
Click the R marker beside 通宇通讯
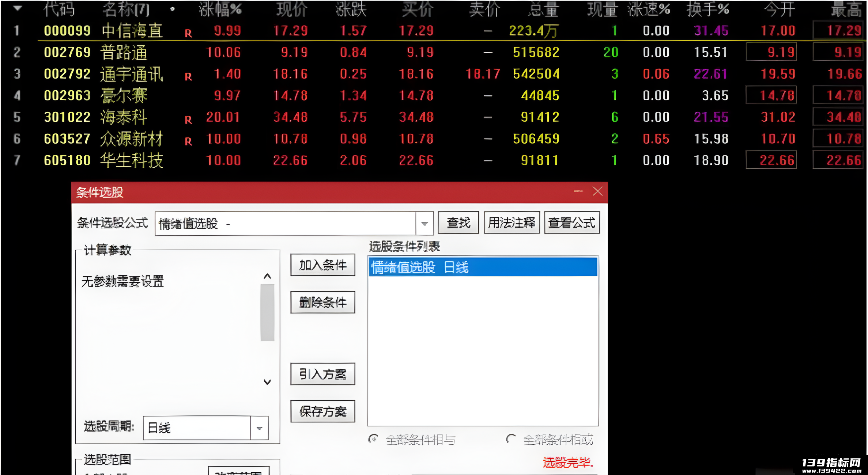point(188,77)
